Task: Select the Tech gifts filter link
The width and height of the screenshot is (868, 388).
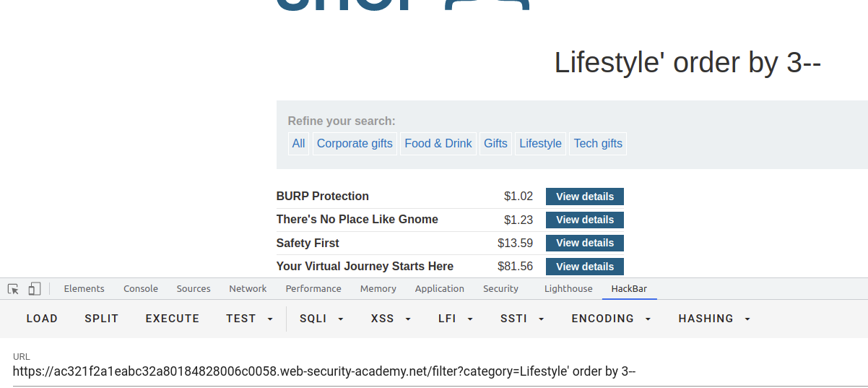Action: tap(598, 144)
